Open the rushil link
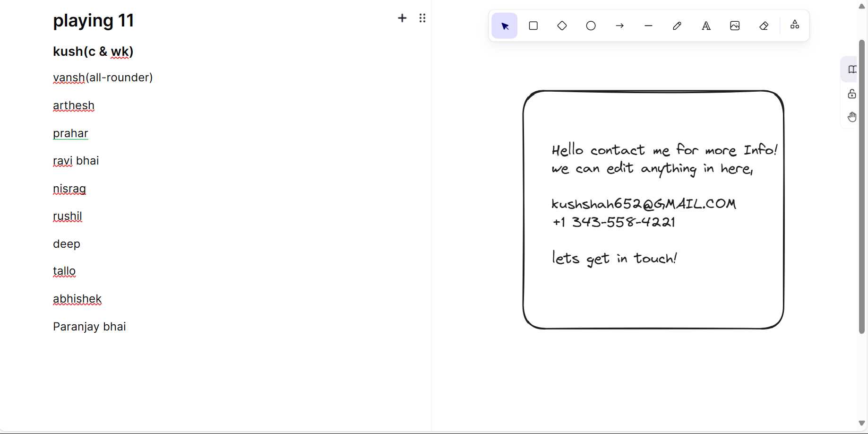 pos(67,216)
